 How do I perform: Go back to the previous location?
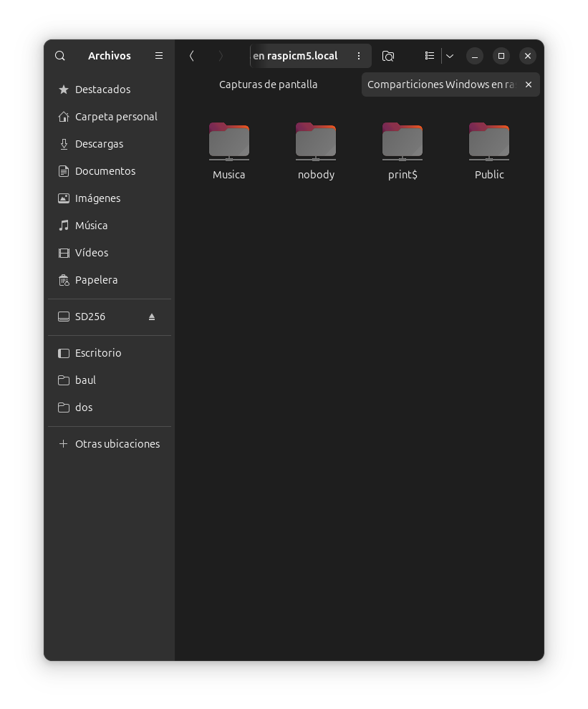[x=192, y=56]
